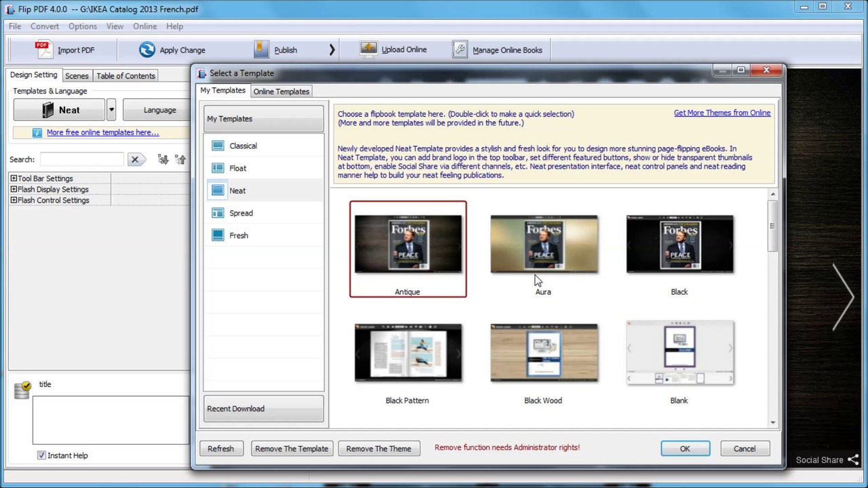Expand Flash Display Settings tree node
Image resolution: width=868 pixels, height=488 pixels.
[x=13, y=189]
